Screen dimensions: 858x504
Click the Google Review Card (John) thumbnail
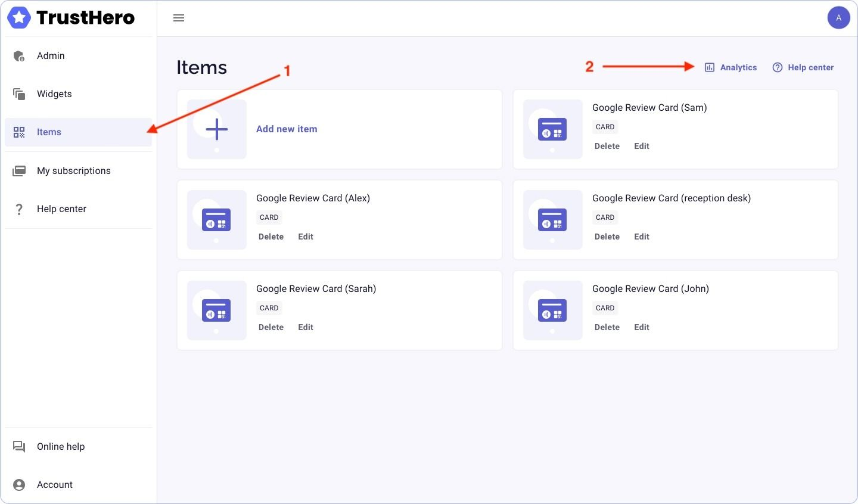pos(552,310)
